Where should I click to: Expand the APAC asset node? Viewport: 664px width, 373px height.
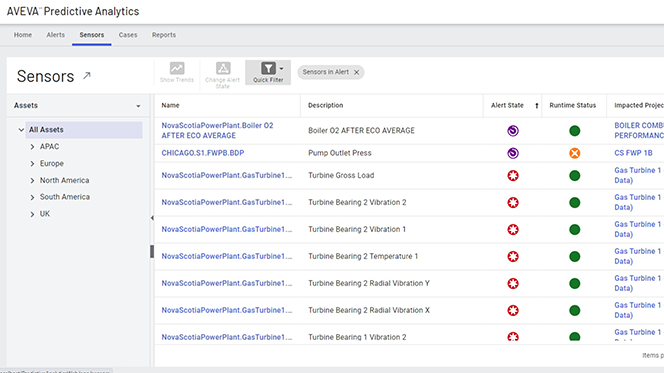32,146
